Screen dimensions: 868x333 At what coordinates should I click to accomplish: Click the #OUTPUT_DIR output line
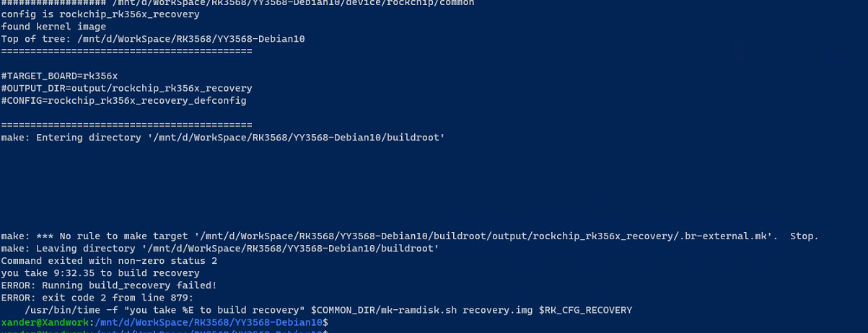tap(126, 88)
